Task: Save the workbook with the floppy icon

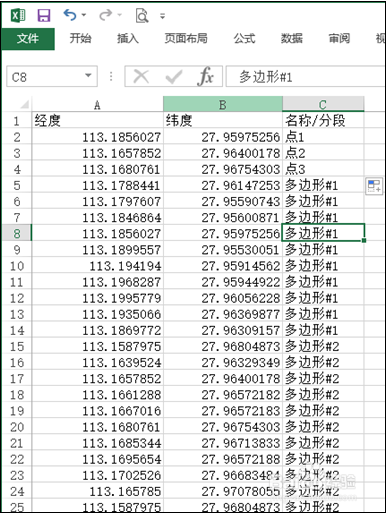Action: [44, 15]
